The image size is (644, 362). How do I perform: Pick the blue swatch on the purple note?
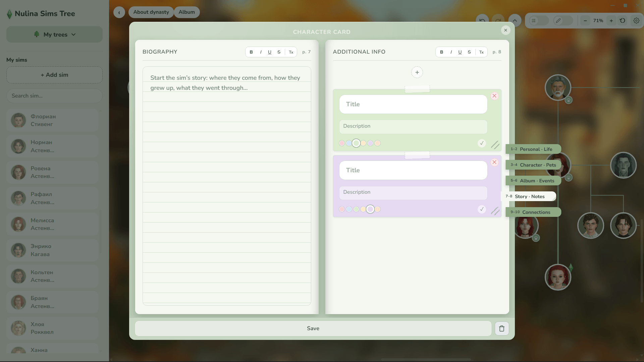pos(349,209)
